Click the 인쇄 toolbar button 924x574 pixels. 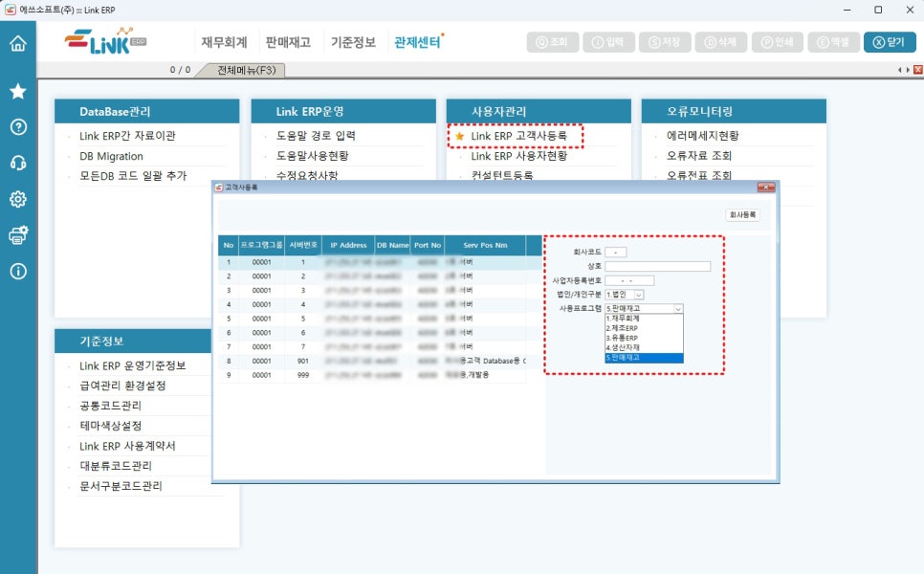(x=778, y=42)
